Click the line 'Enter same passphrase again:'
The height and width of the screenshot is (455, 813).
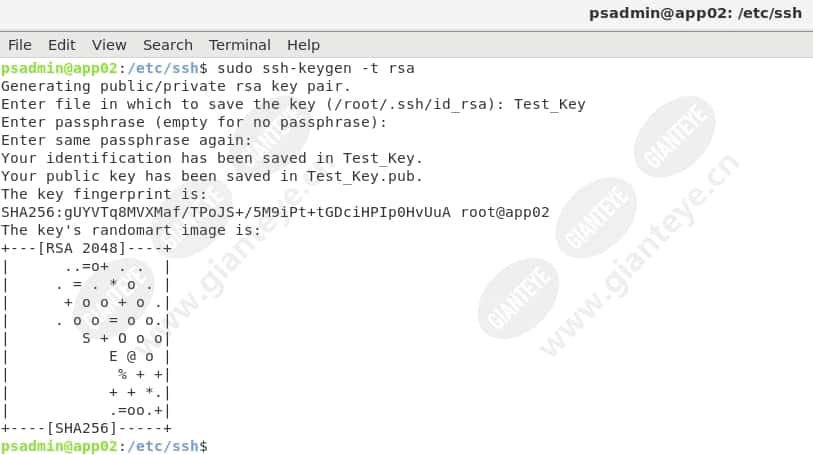[x=127, y=140]
